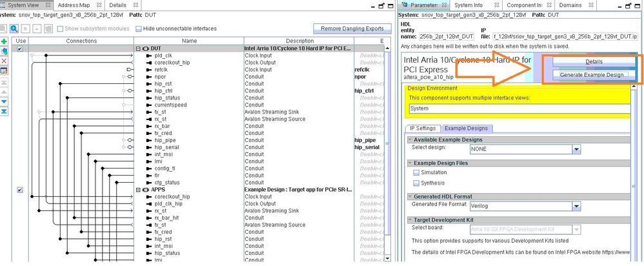Image resolution: width=644 pixels, height=266 pixels.
Task: Toggle the Use checkbox for DUT
Action: (20, 49)
